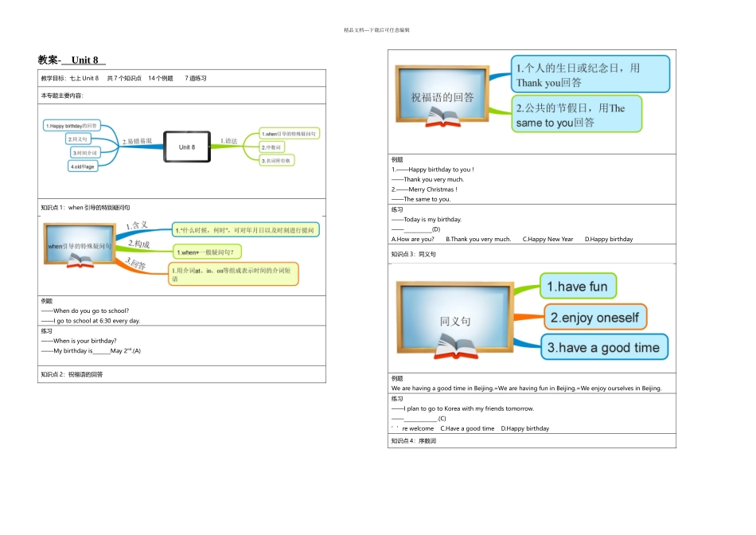Click the blackboard image labeled 祝福语的回答
Image resolution: width=756 pixels, height=535 pixels.
click(442, 96)
